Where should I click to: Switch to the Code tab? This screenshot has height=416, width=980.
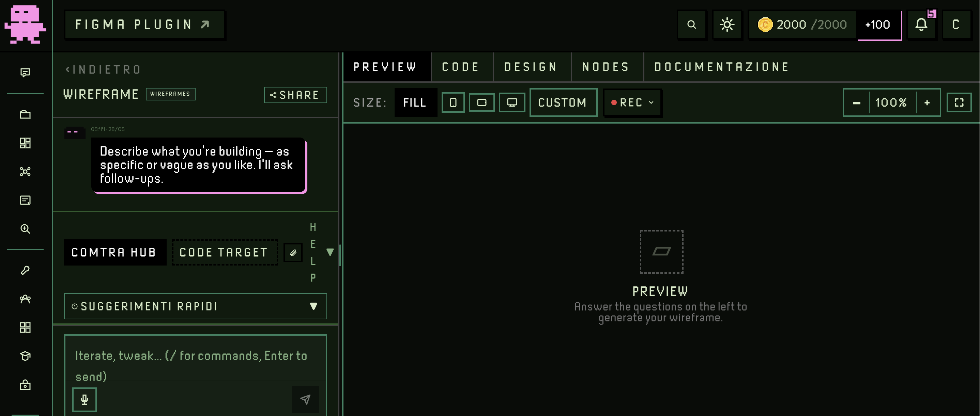point(461,67)
